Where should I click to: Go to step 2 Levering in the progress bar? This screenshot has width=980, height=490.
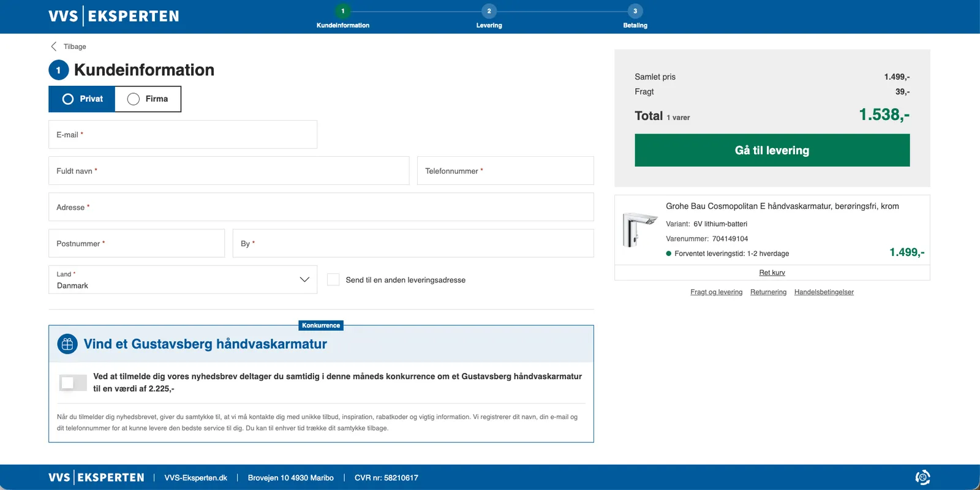[489, 17]
